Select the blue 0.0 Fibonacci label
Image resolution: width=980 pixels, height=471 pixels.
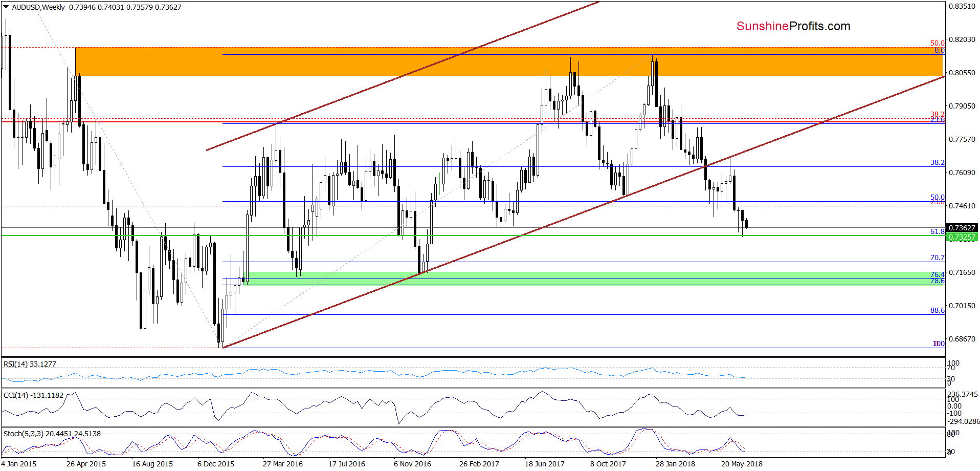(940, 50)
